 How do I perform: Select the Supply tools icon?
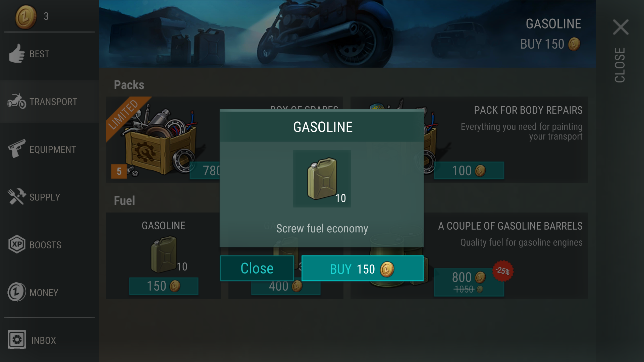[17, 197]
